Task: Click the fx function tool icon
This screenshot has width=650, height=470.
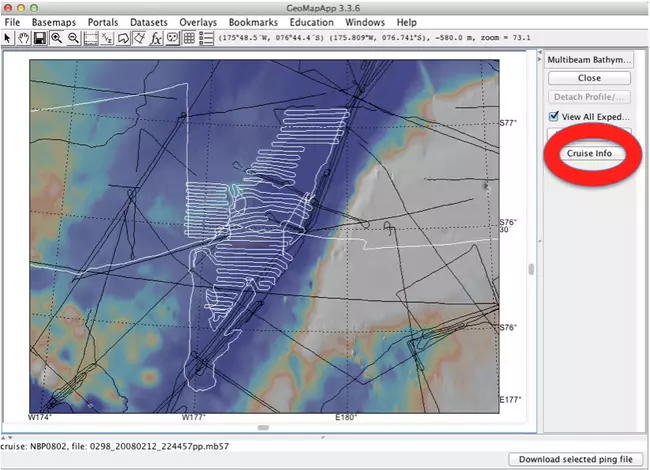Action: pos(155,37)
